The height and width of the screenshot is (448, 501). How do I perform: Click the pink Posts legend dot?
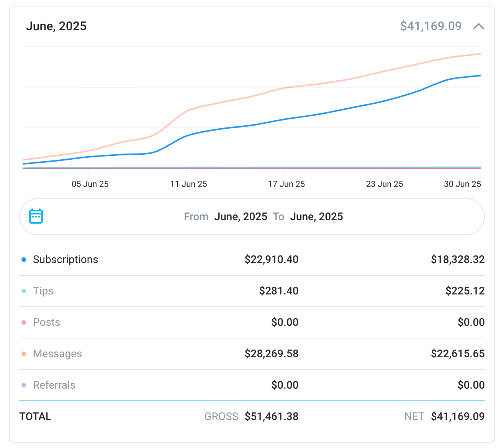point(24,322)
